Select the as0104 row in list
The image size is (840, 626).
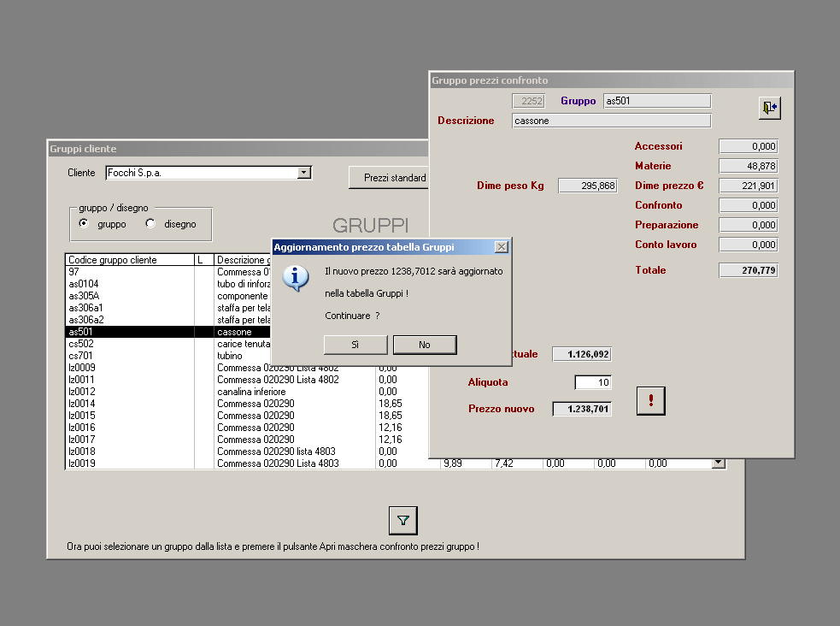pyautogui.click(x=168, y=284)
